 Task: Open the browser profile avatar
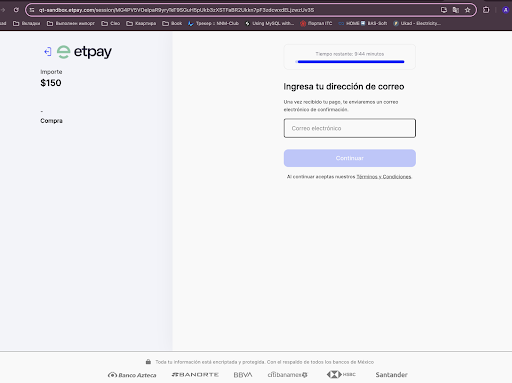pyautogui.click(x=505, y=10)
